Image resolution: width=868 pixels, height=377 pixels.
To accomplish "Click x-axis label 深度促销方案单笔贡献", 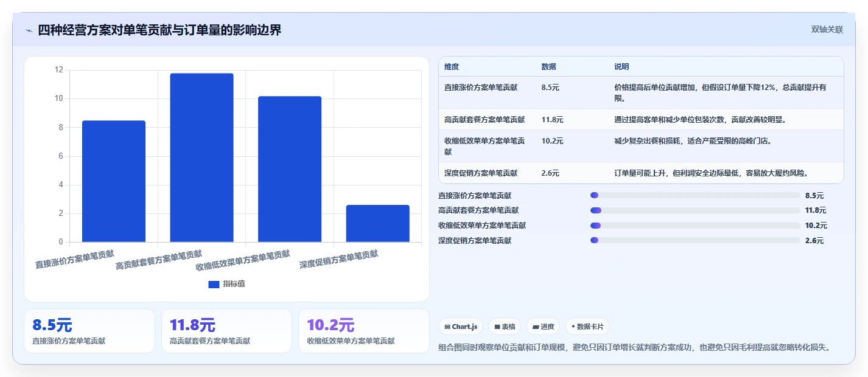I will point(339,260).
